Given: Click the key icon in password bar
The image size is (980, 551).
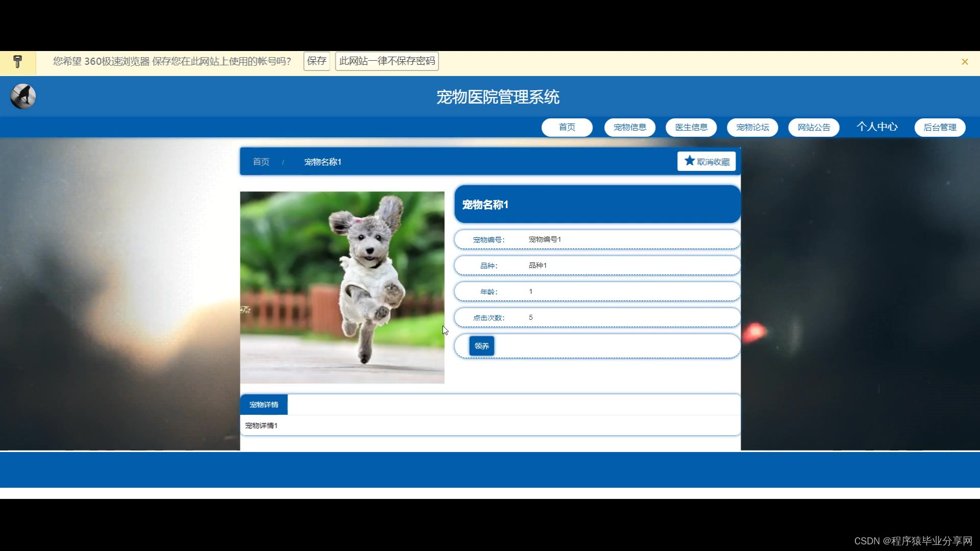Looking at the screenshot, I should [x=18, y=62].
